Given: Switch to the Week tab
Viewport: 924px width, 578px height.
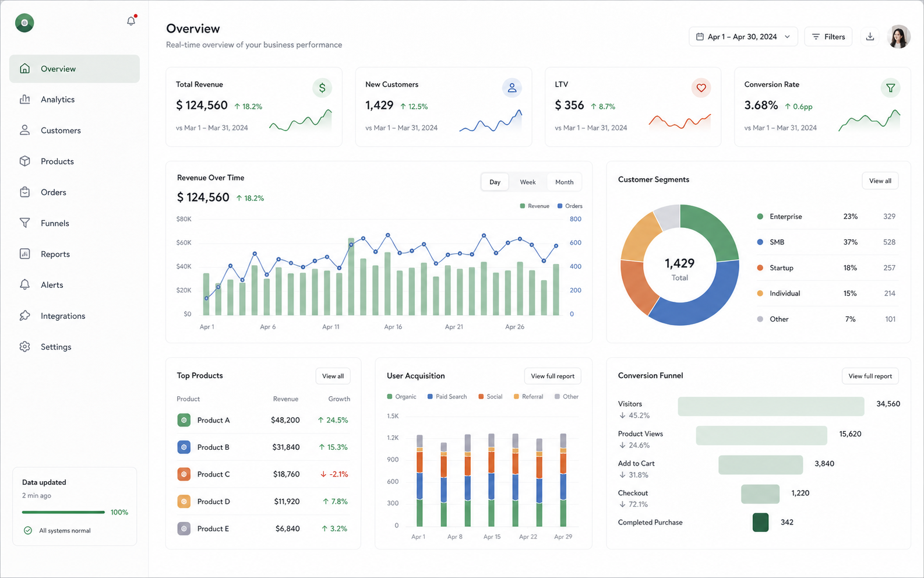Looking at the screenshot, I should click(x=528, y=182).
